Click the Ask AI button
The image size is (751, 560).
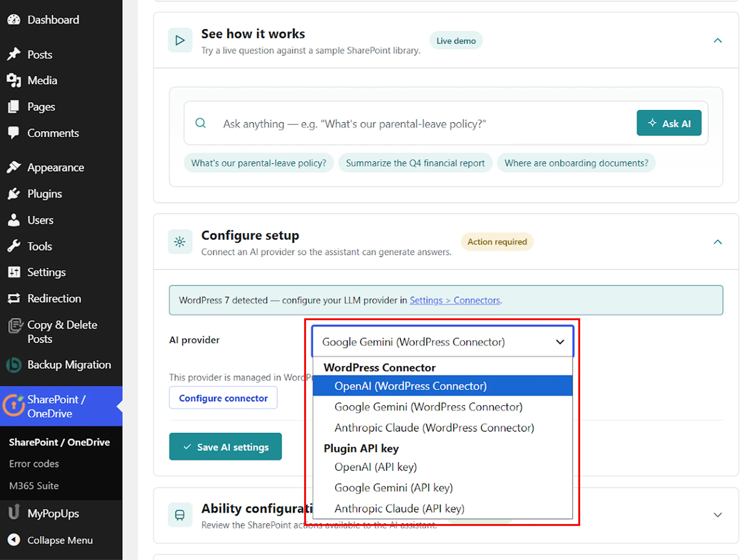tap(669, 123)
